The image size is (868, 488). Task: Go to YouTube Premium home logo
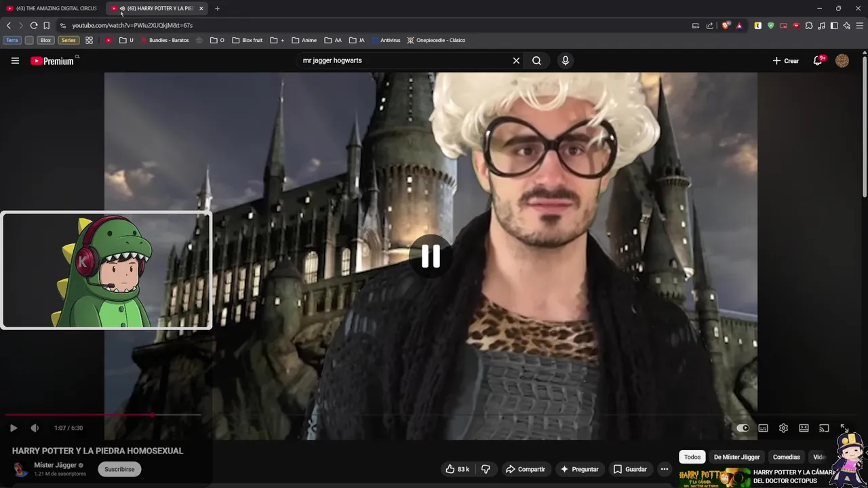(x=53, y=61)
